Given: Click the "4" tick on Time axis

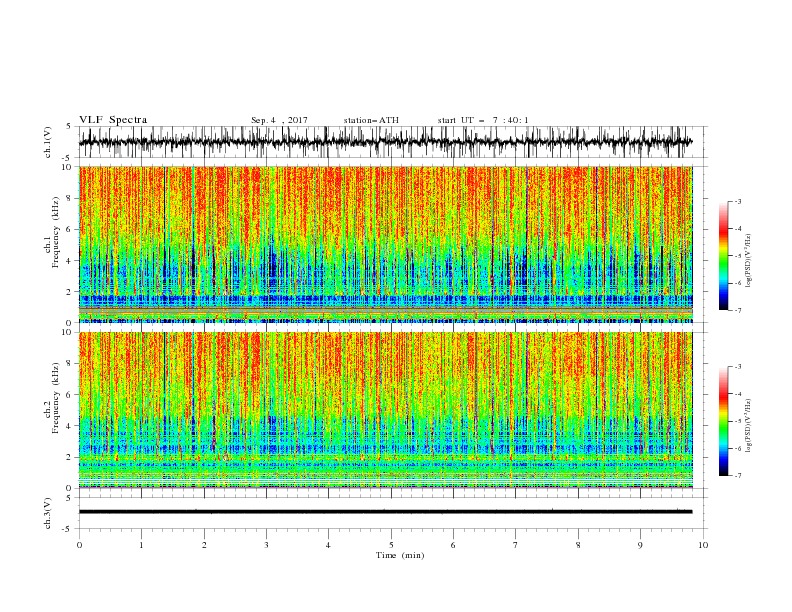Looking at the screenshot, I should tap(328, 545).
